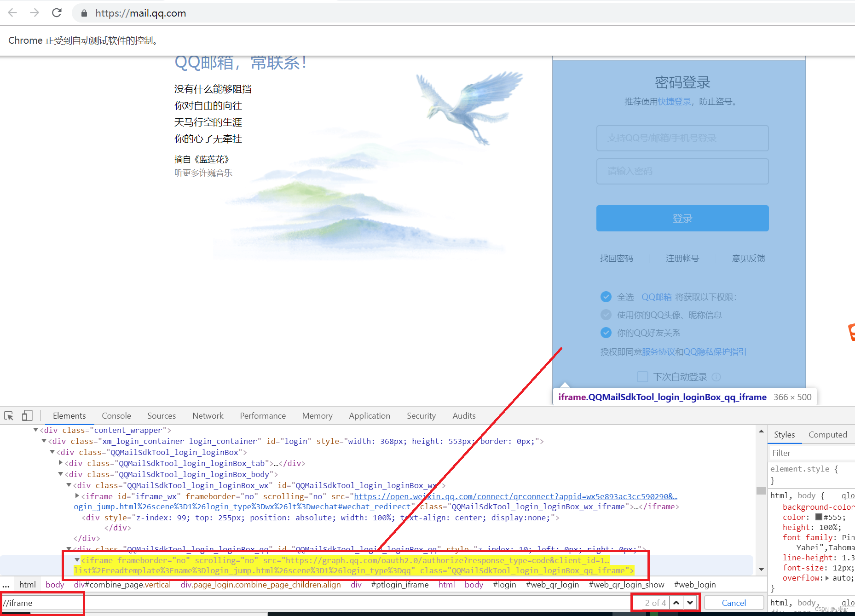The image size is (855, 616).
Task: Select the Computed pane tab
Action: (827, 435)
